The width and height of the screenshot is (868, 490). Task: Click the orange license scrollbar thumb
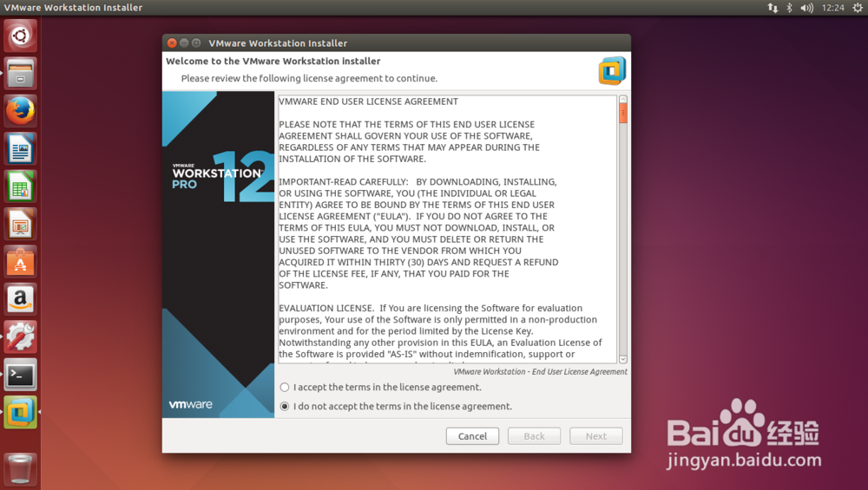click(622, 113)
